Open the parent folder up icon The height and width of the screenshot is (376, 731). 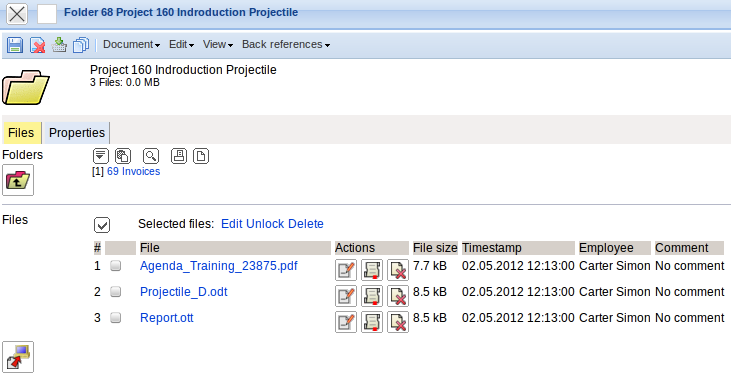point(18,180)
